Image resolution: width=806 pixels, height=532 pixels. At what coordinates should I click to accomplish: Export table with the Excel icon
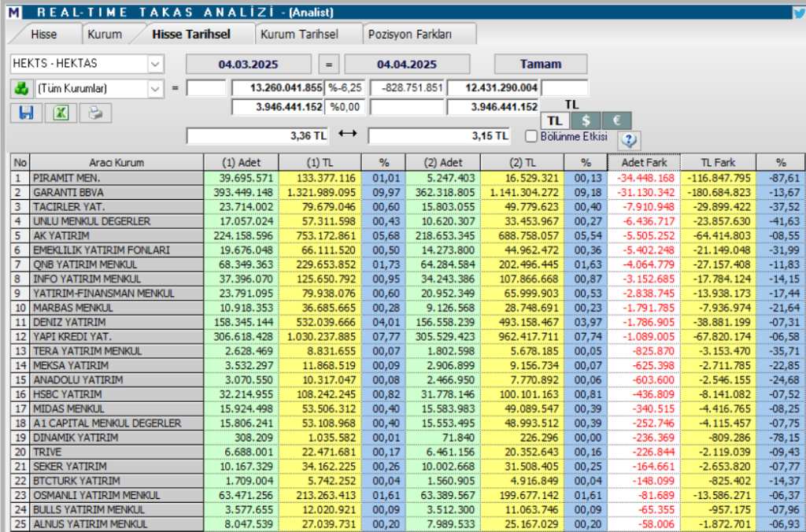[x=61, y=113]
